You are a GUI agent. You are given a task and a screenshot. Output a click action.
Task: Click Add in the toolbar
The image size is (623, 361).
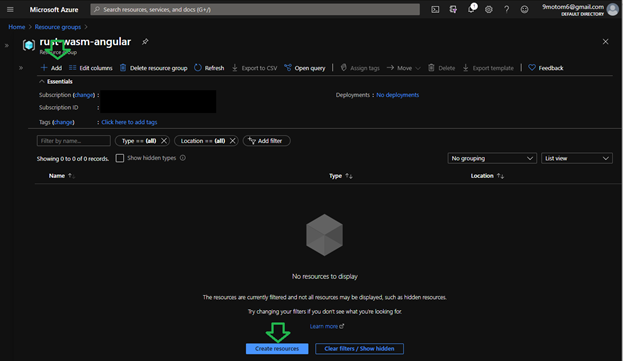51,68
